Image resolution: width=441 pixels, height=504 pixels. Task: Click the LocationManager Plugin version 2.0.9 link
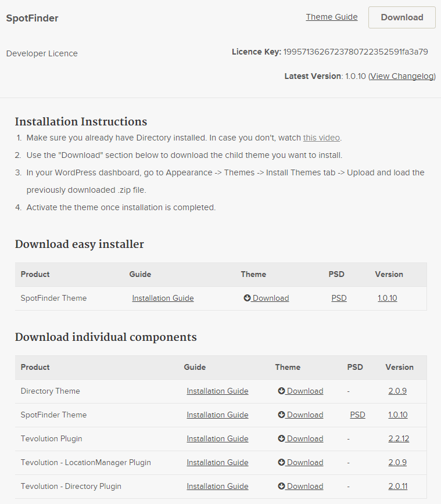tap(397, 462)
